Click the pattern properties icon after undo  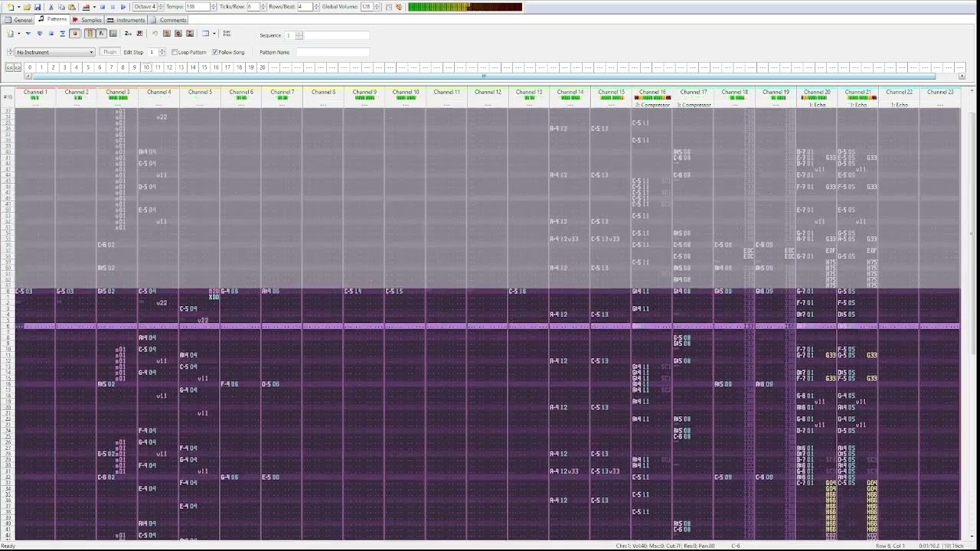(x=166, y=34)
